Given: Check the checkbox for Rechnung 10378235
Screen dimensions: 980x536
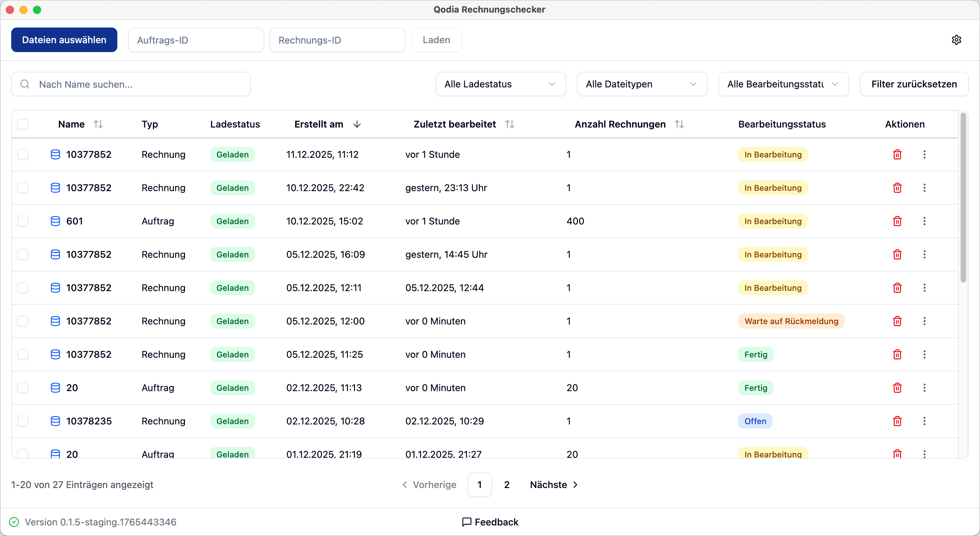Looking at the screenshot, I should (23, 421).
